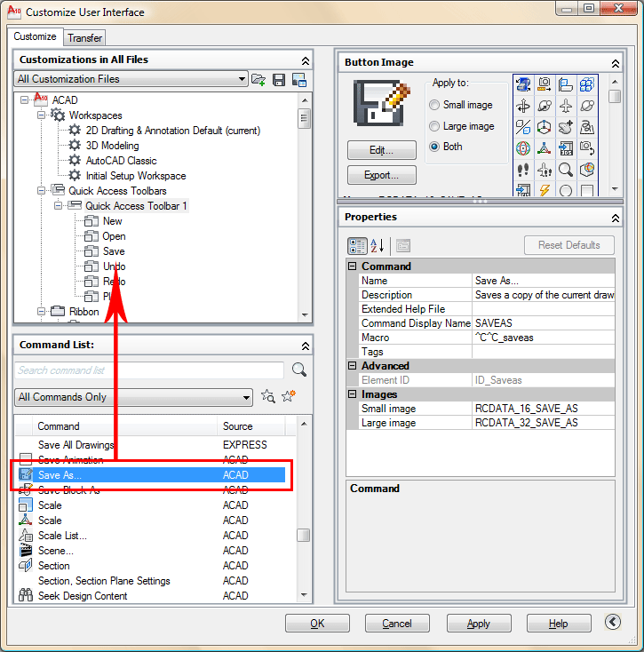Click the Edit... button
The height and width of the screenshot is (652, 644).
click(x=382, y=150)
